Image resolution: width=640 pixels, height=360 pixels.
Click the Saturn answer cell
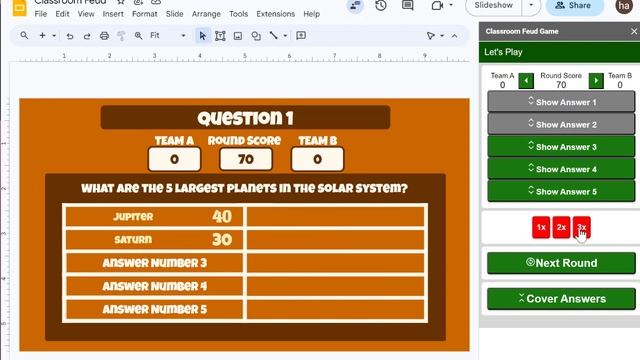tap(154, 240)
